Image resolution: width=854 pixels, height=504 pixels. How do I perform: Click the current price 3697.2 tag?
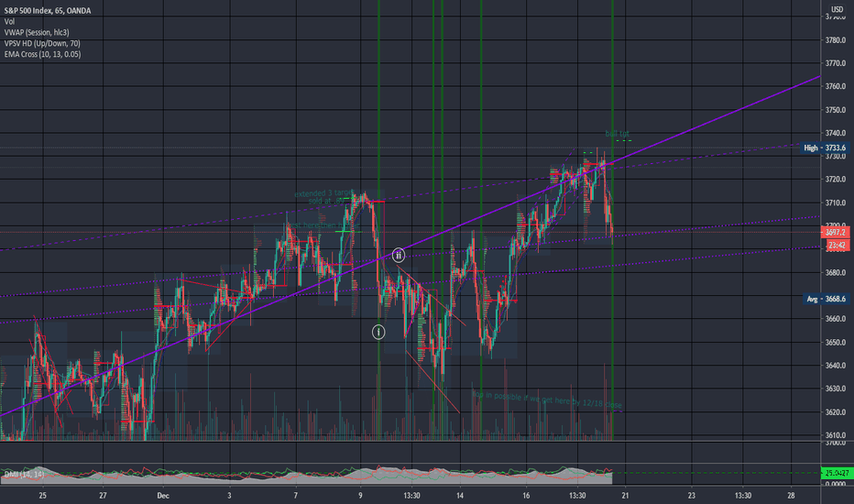pos(835,232)
